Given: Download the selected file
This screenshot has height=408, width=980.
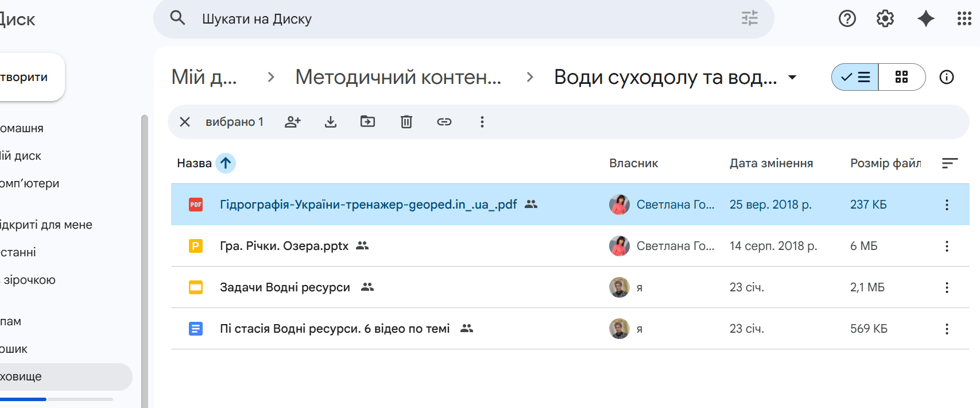Looking at the screenshot, I should (x=331, y=122).
